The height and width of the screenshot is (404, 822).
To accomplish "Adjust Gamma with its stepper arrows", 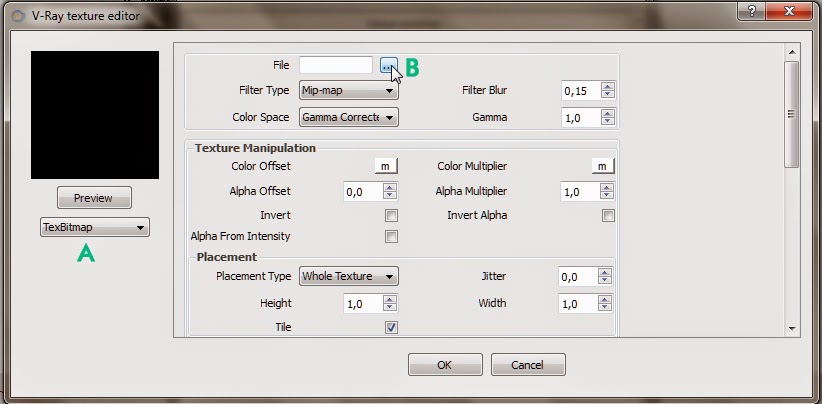I will 608,117.
